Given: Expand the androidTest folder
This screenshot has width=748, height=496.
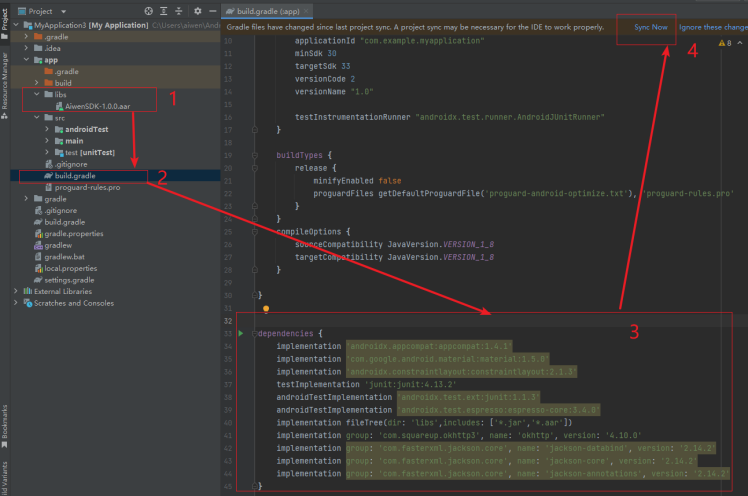Looking at the screenshot, I should coord(47,129).
